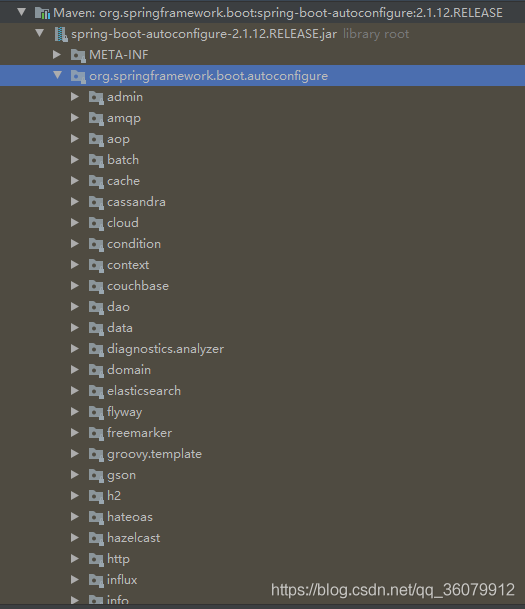Click the jar file icon for spring-boot-autoconfigure
Screen dimensions: 525x609
click(61, 34)
